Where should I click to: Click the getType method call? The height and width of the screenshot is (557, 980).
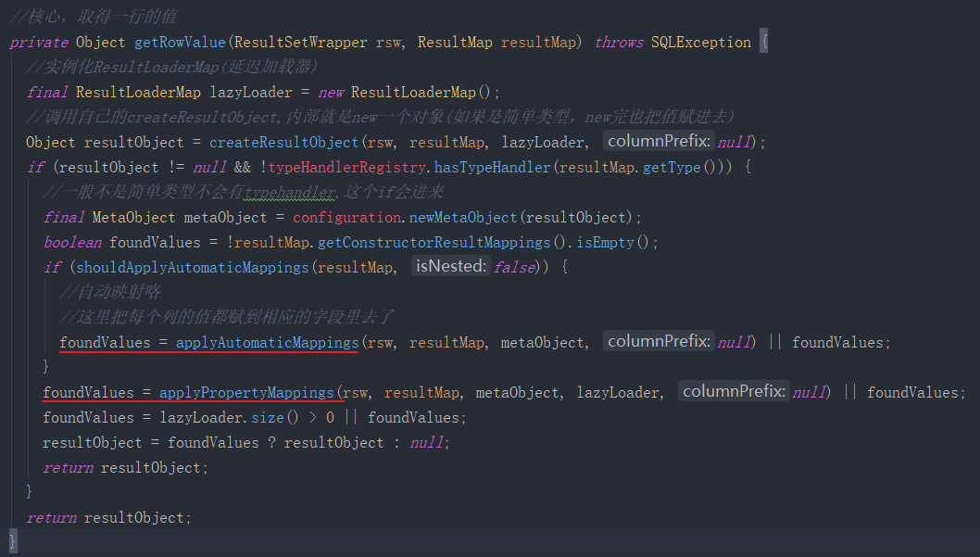click(672, 168)
